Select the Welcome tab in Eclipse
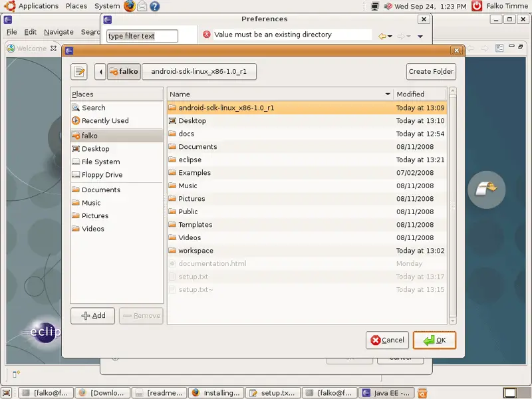The image size is (532, 399). point(31,49)
